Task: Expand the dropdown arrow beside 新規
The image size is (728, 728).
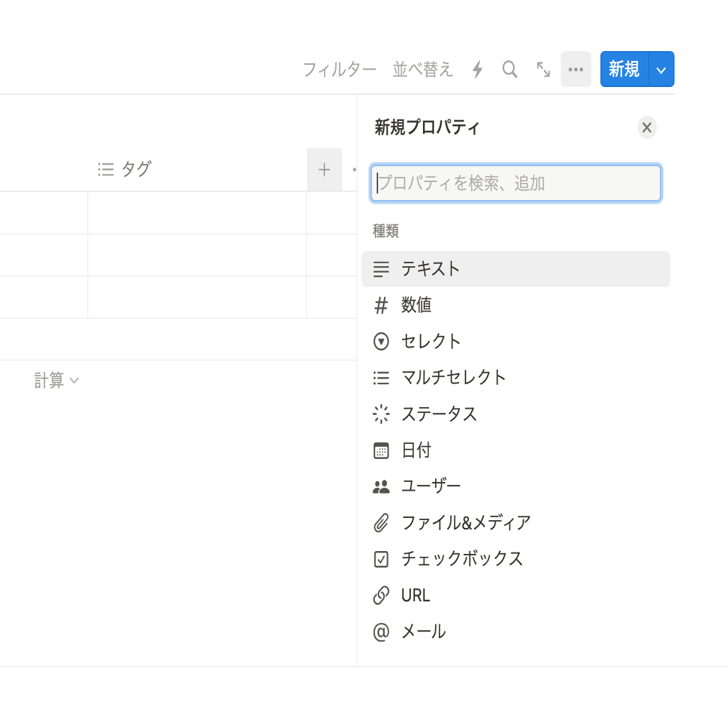Action: 662,70
